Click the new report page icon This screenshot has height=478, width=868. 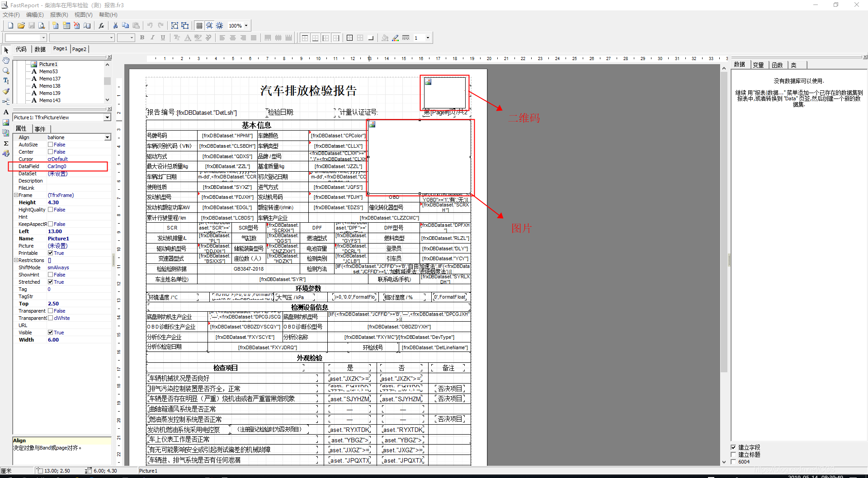(55, 25)
